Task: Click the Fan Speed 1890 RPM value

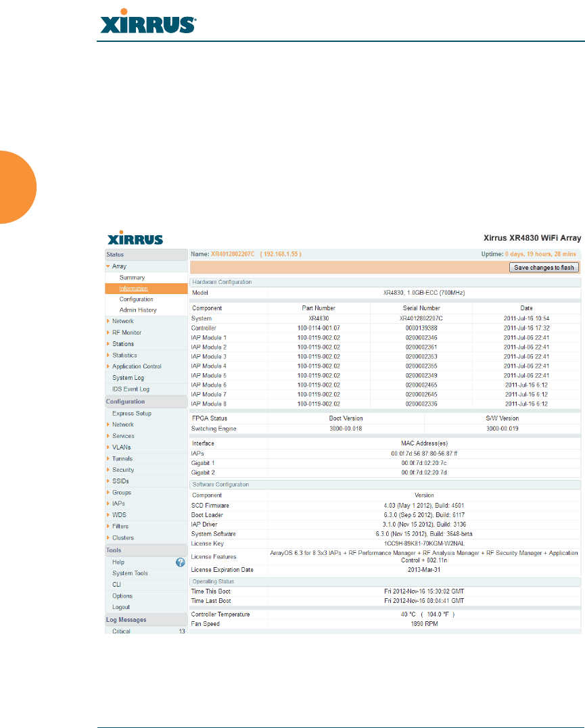Action: pos(424,624)
